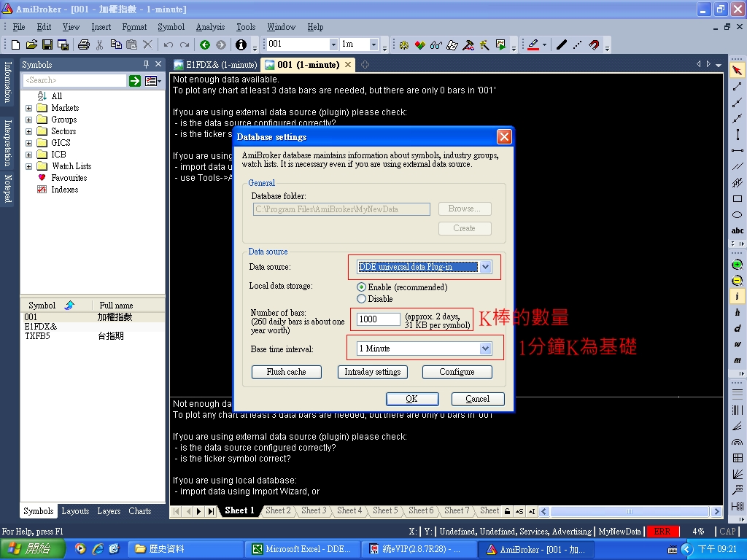
Task: Open the Base time interval dropdown
Action: pos(485,349)
